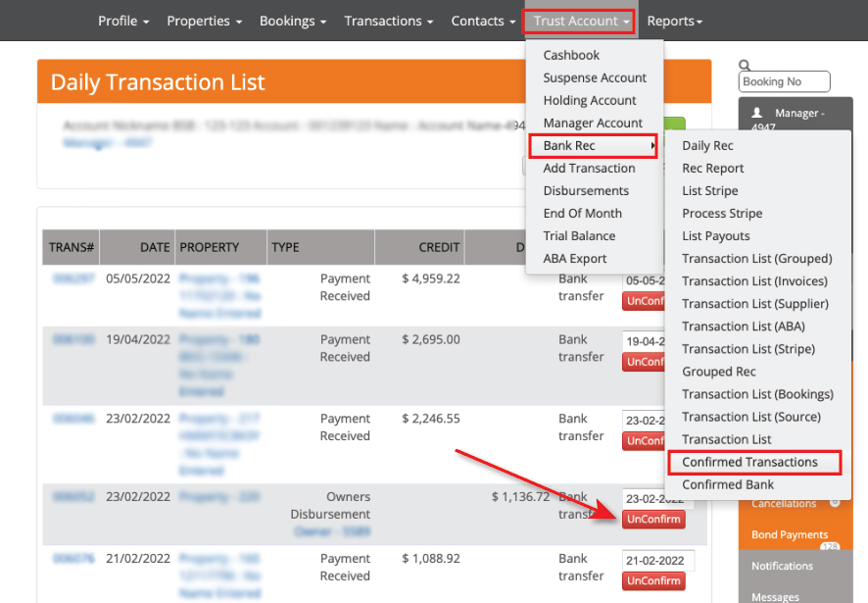
Task: Open the Bookings dropdown menu
Action: point(293,21)
